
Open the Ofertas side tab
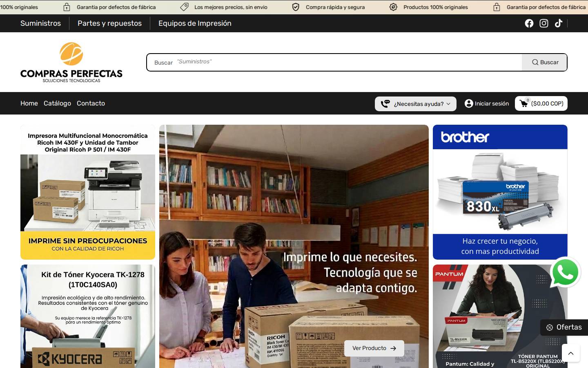564,327
